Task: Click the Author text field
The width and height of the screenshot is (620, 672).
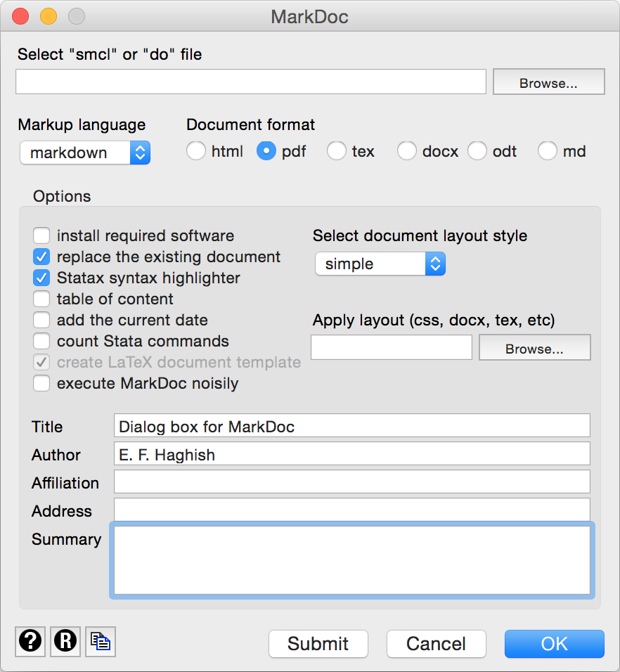Action: pos(351,453)
